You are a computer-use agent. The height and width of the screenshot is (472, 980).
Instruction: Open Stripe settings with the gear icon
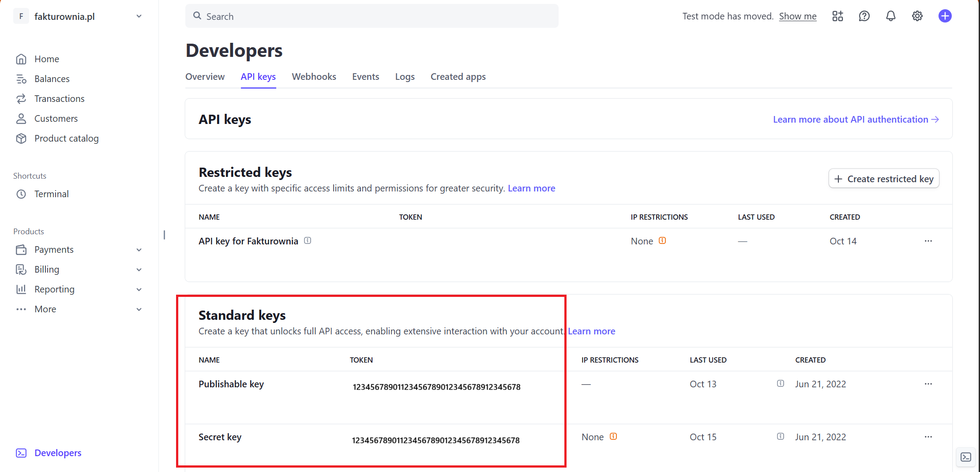pyautogui.click(x=917, y=16)
